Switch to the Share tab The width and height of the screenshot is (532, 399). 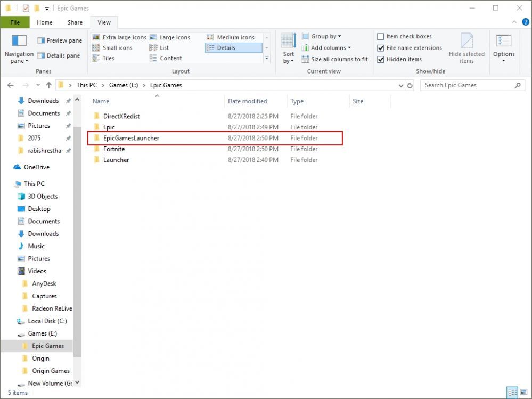click(75, 22)
